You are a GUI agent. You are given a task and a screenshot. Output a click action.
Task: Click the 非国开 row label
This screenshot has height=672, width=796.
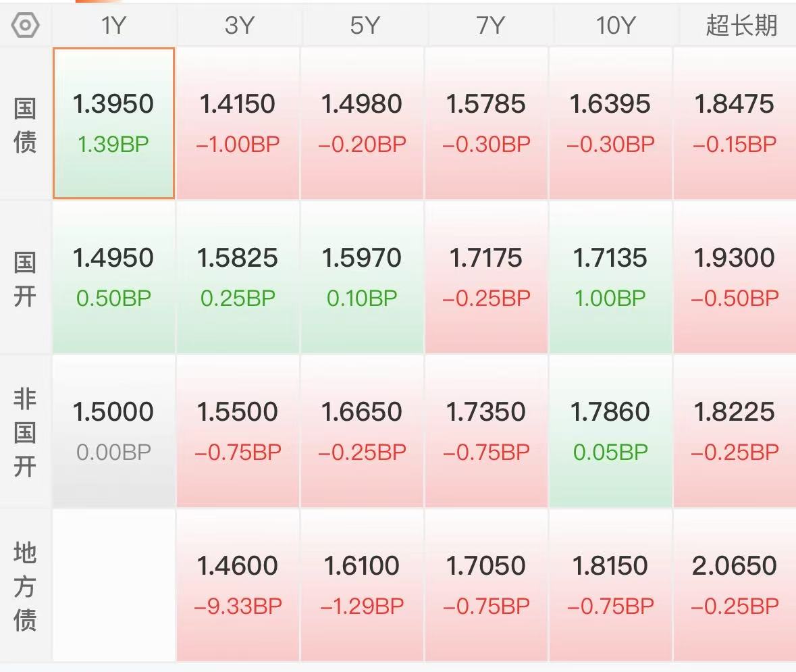(x=25, y=433)
